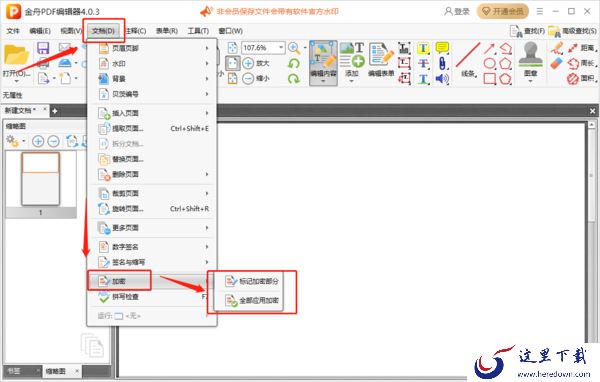Image resolution: width=600 pixels, height=382 pixels.
Task: Select the Area (面积) measure tool
Action: pos(582,78)
